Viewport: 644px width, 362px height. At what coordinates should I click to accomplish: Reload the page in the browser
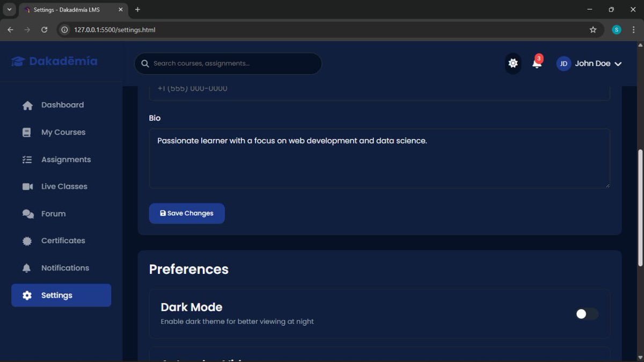45,30
